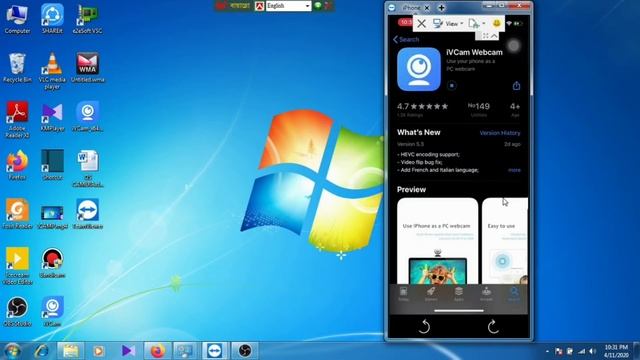This screenshot has height=360, width=640.
Task: Launch VLC media player shortcut
Action: 52,70
